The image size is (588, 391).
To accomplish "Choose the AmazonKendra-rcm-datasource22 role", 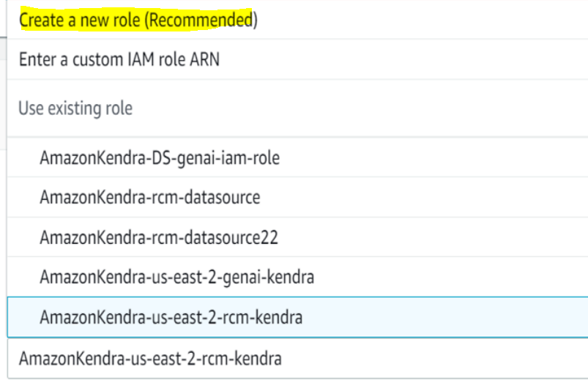I will [x=298, y=237].
